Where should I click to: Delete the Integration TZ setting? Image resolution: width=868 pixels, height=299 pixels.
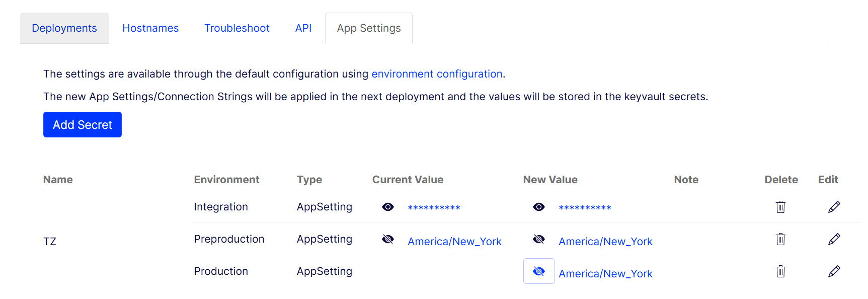tap(780, 207)
